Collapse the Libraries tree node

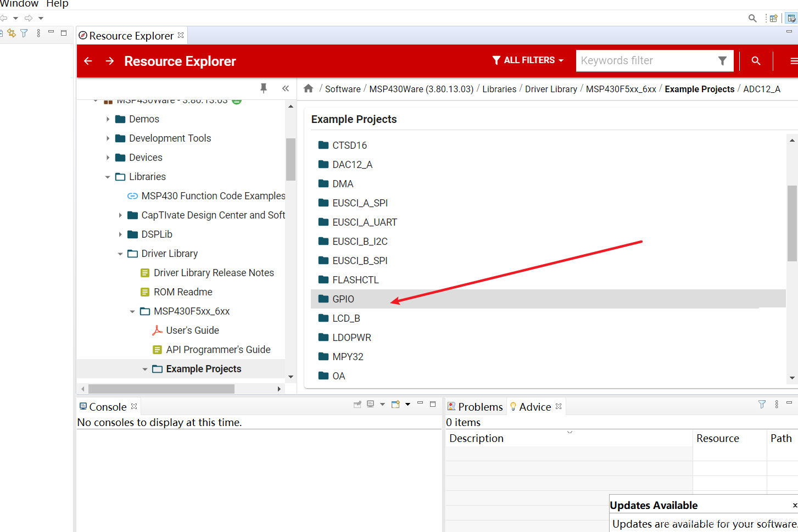tap(108, 177)
